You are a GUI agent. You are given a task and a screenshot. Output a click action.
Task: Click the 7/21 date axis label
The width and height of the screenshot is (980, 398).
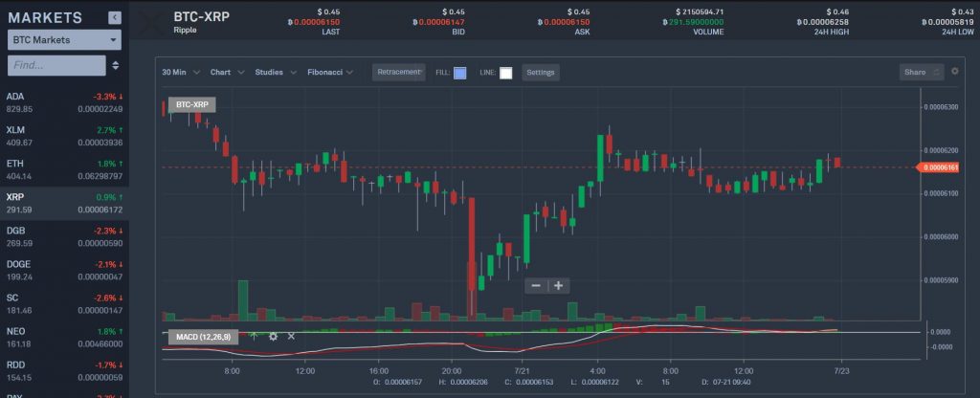pyautogui.click(x=522, y=370)
